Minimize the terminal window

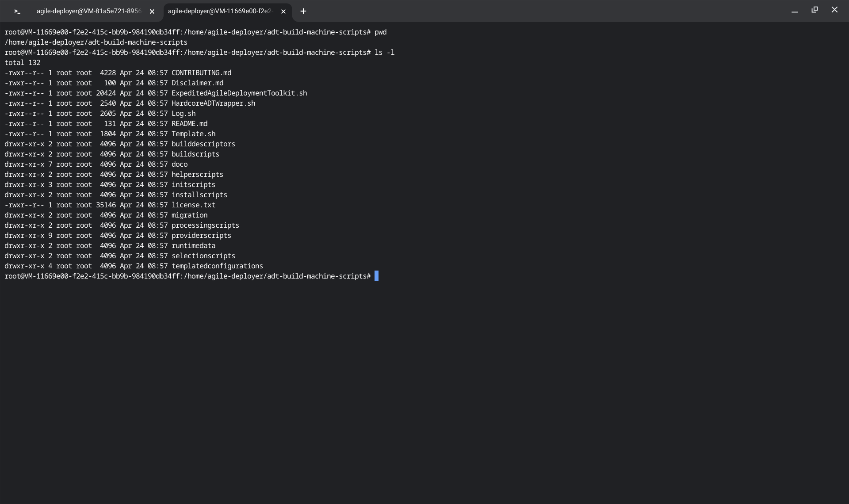pyautogui.click(x=795, y=11)
